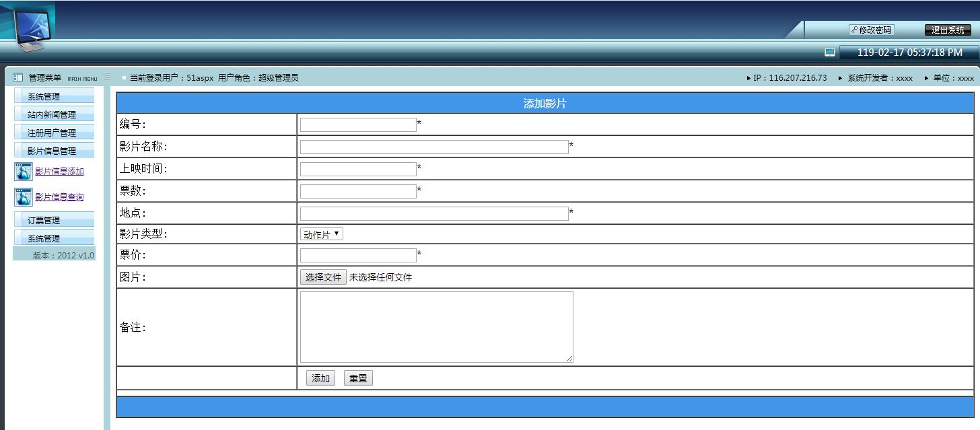The image size is (980, 430).
Task: Focus the 影片名称 text field
Action: [x=434, y=147]
